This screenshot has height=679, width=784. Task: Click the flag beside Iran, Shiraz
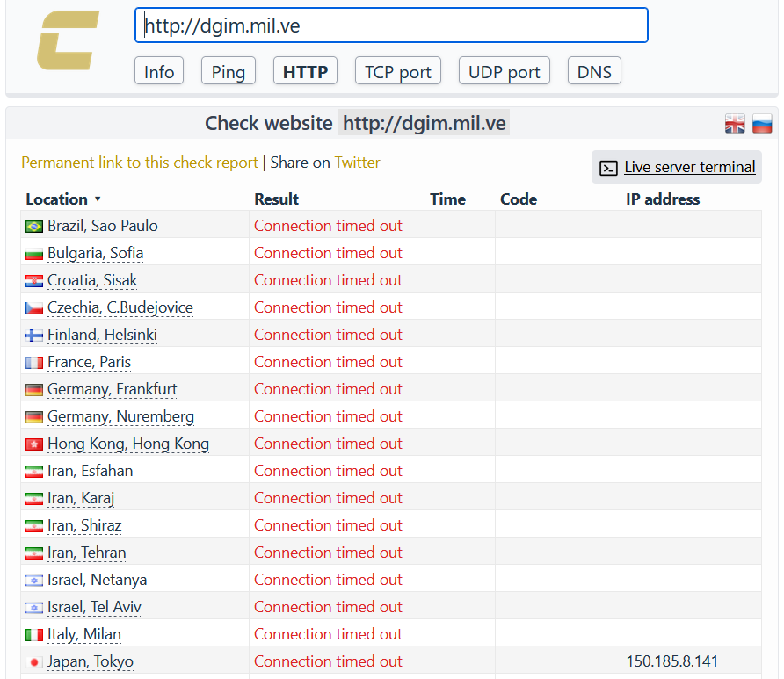[x=34, y=526]
